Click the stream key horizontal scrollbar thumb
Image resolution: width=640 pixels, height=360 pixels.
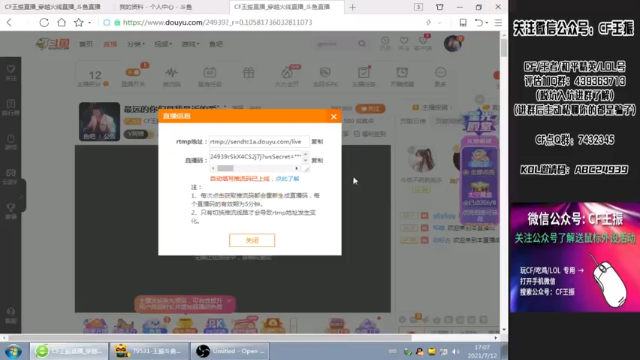coord(225,168)
